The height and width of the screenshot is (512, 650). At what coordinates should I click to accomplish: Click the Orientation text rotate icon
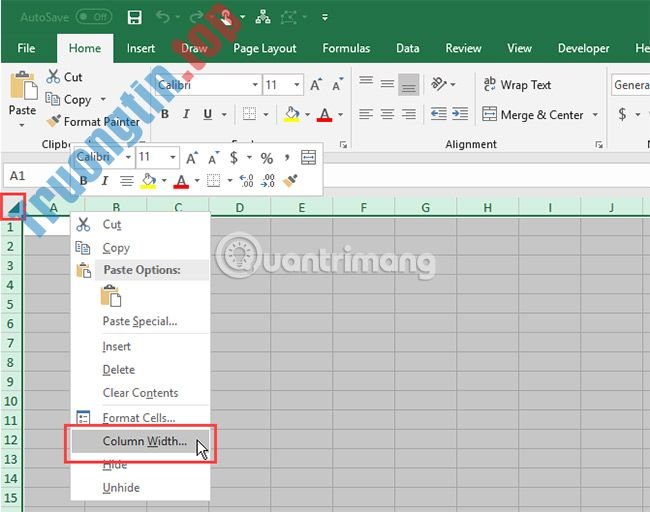click(439, 84)
